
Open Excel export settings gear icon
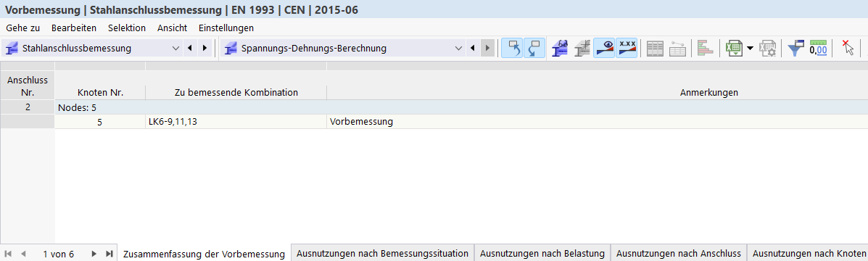tap(768, 48)
